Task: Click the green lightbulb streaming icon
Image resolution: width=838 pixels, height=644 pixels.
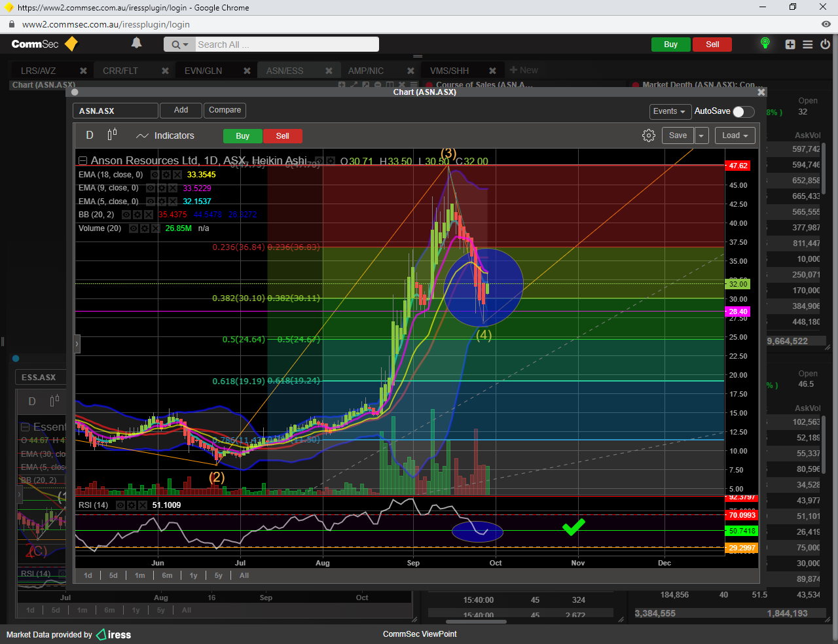Action: coord(765,44)
